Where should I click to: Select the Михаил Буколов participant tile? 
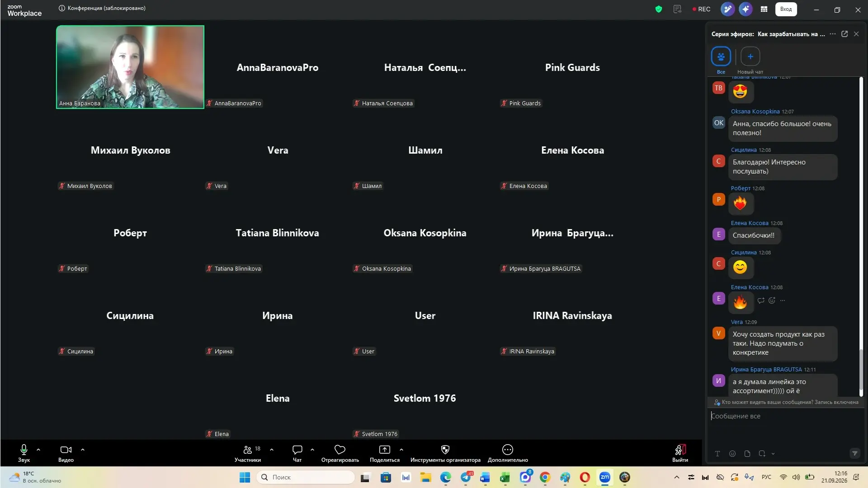pos(130,150)
